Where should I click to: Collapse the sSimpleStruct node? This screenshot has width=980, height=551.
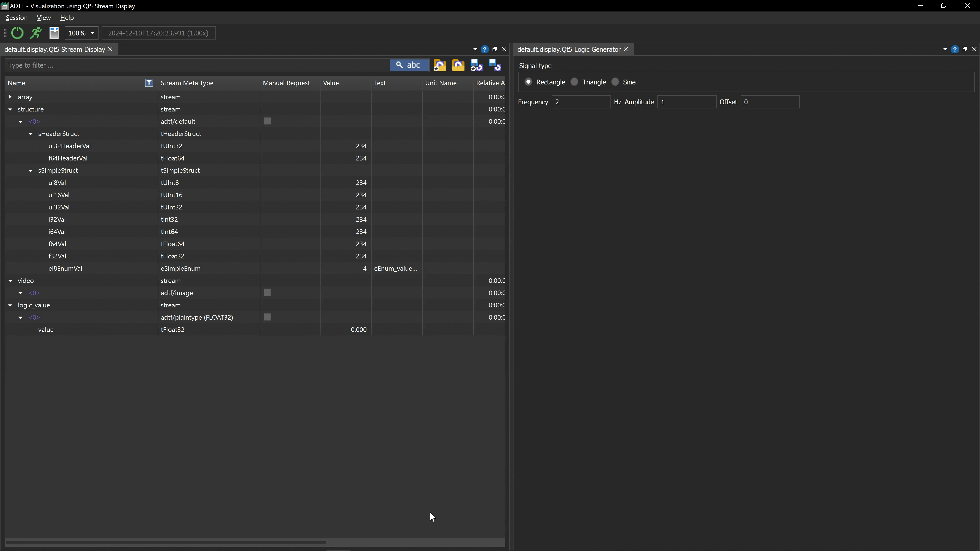click(31, 170)
